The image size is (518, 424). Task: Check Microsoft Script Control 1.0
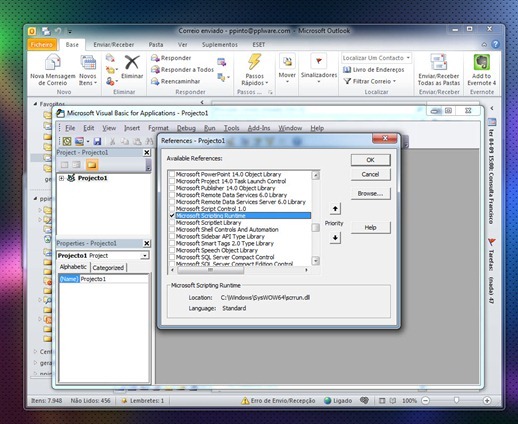pyautogui.click(x=172, y=209)
